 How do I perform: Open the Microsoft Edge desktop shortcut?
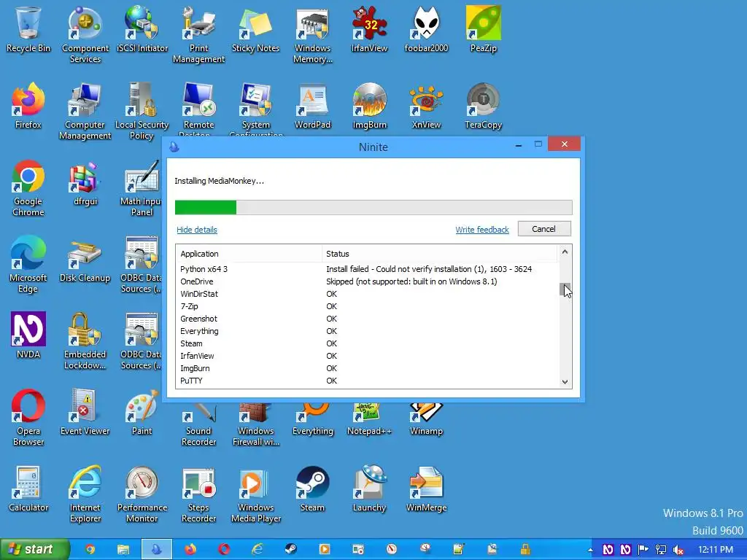pyautogui.click(x=28, y=264)
